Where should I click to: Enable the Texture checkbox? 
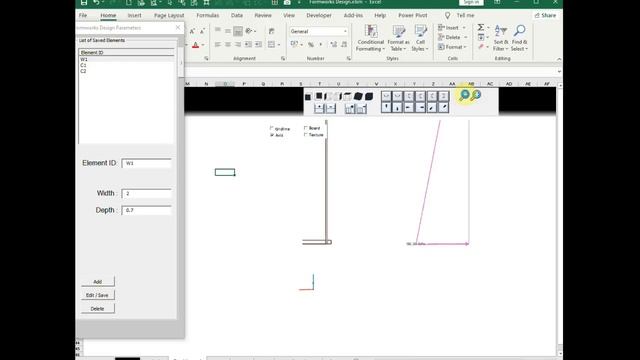pos(305,134)
